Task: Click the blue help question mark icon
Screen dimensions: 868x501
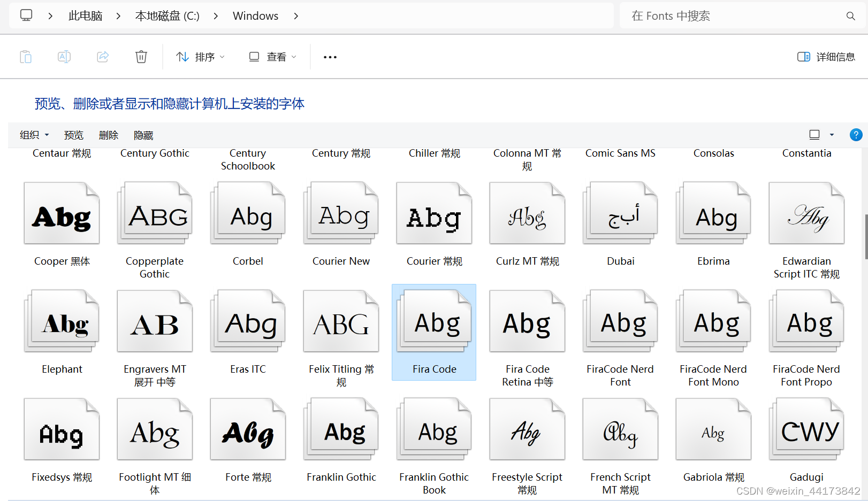Action: point(856,135)
